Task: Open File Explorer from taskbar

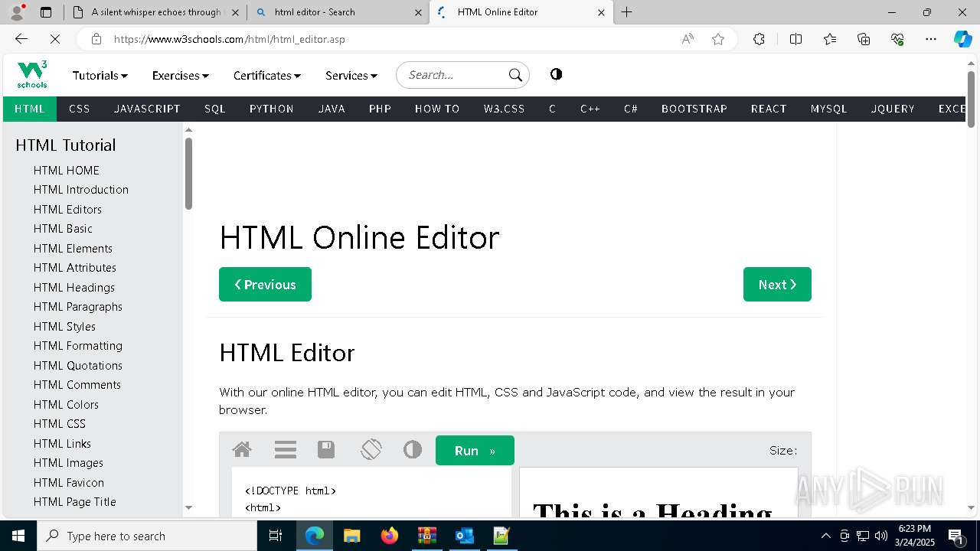Action: coord(351,536)
